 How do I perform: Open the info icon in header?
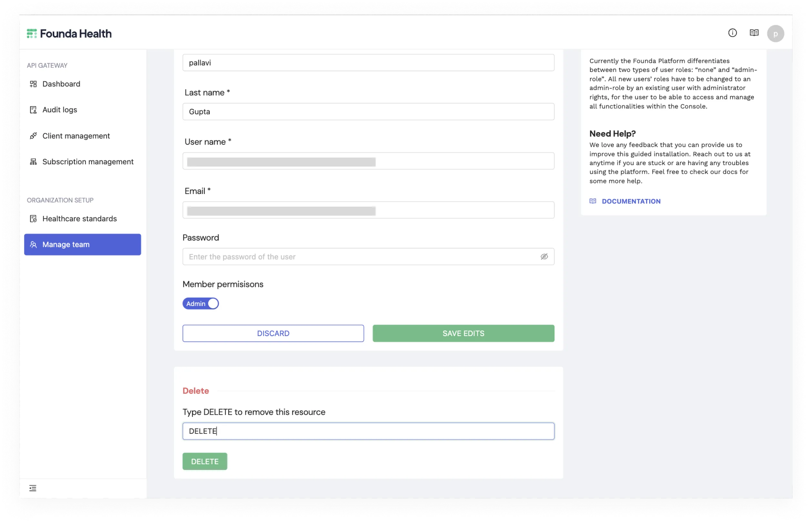732,33
